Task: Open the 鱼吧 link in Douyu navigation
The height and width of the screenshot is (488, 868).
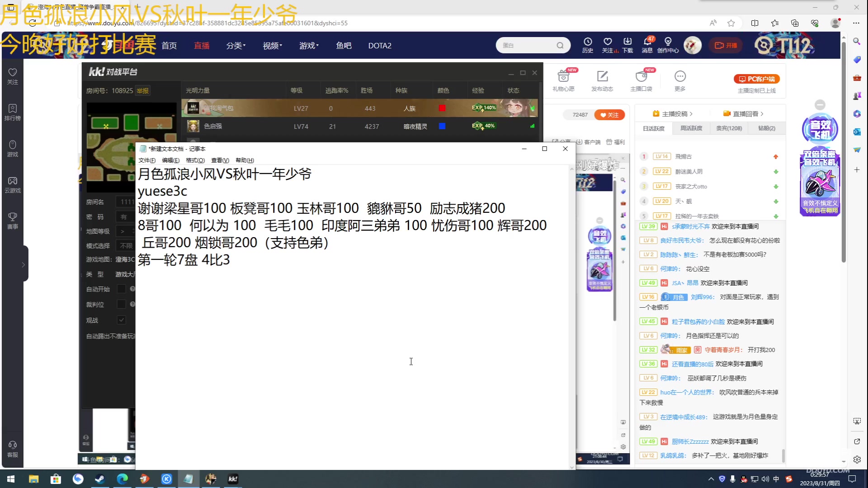Action: [344, 46]
